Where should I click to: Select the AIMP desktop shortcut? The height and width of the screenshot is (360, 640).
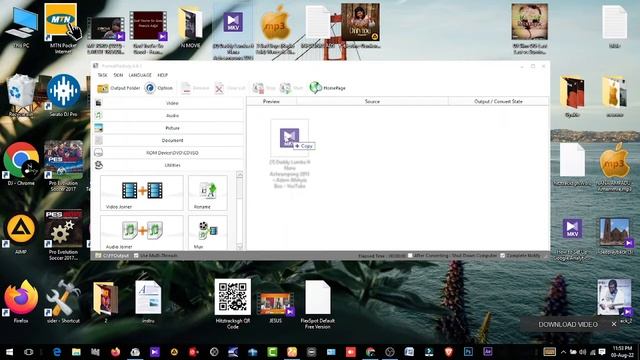click(21, 233)
